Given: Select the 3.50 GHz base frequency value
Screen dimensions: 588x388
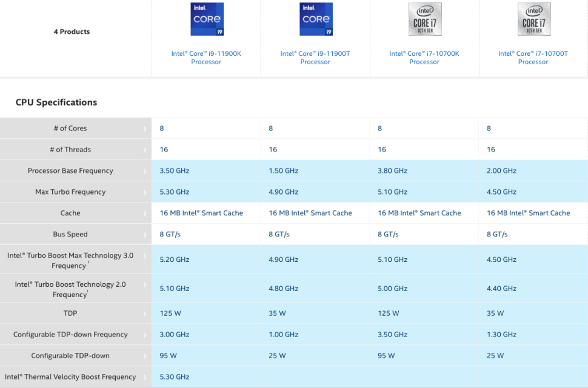Looking at the screenshot, I should [175, 170].
